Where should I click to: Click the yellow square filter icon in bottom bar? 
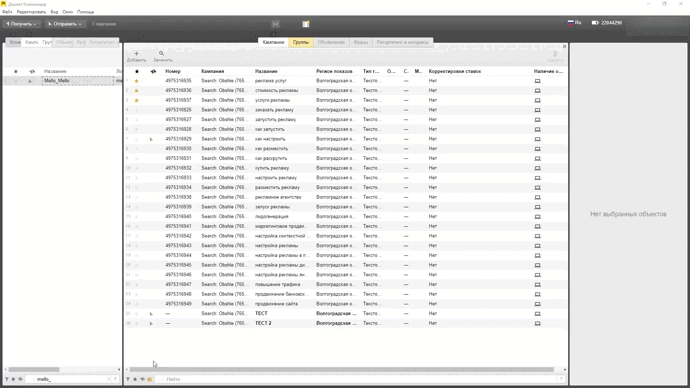[x=150, y=379]
